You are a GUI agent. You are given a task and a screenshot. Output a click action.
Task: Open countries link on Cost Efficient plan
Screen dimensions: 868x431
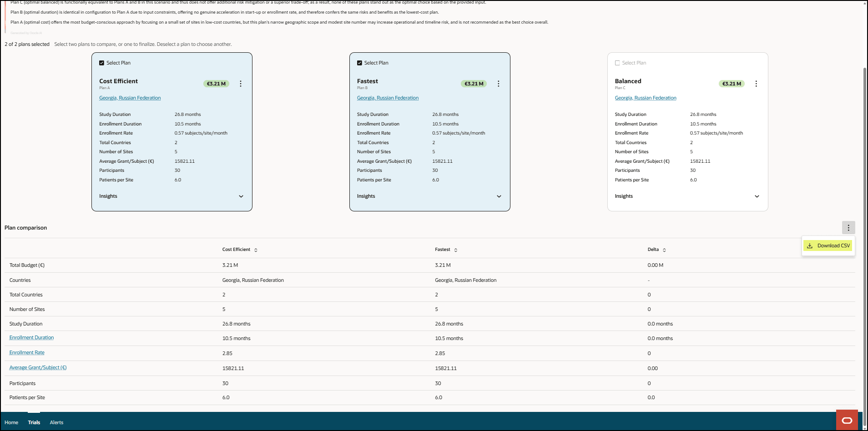point(130,98)
